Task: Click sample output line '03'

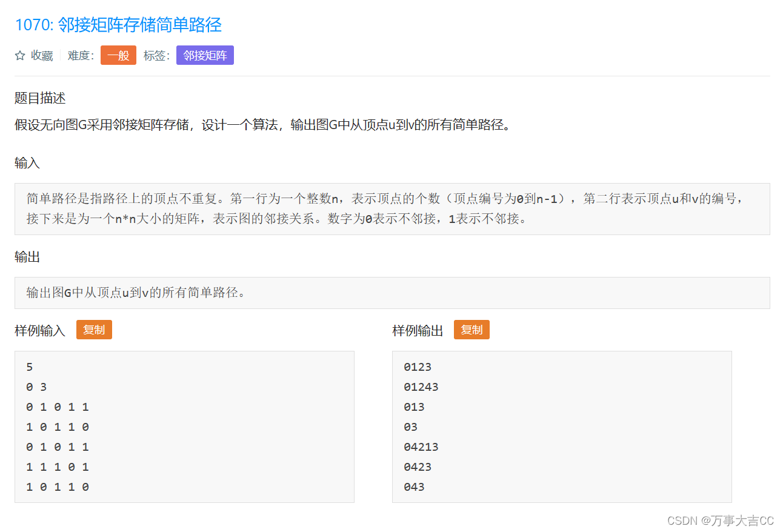Action: [x=411, y=427]
